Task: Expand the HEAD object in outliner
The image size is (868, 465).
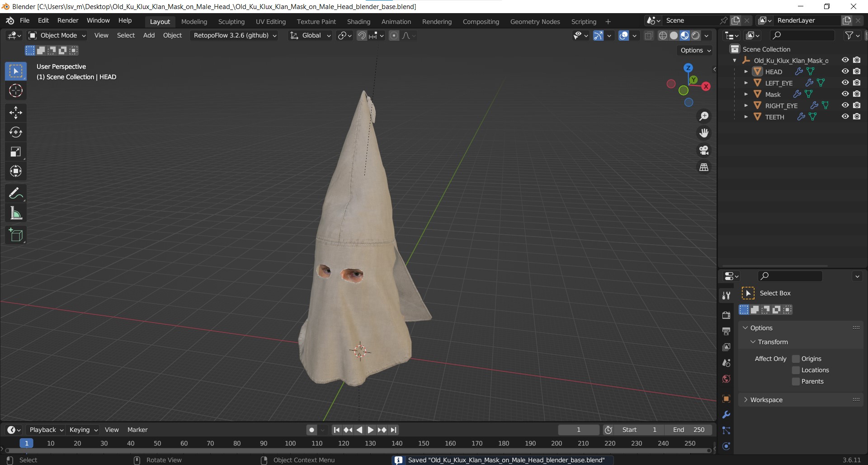Action: 746,71
